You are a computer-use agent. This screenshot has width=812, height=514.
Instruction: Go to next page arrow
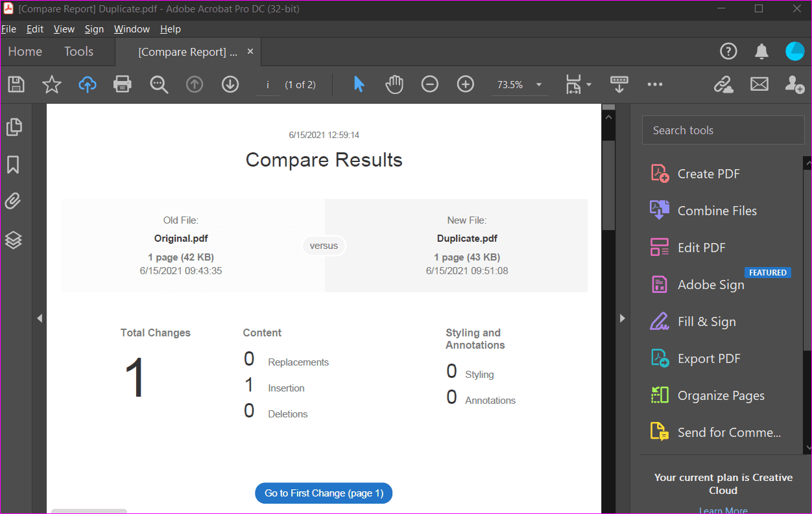click(230, 84)
